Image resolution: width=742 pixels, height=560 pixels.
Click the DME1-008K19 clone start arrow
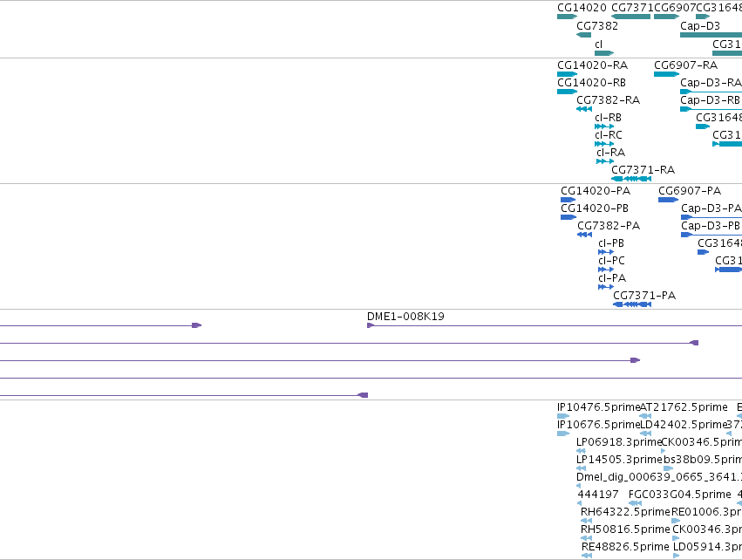click(x=371, y=325)
